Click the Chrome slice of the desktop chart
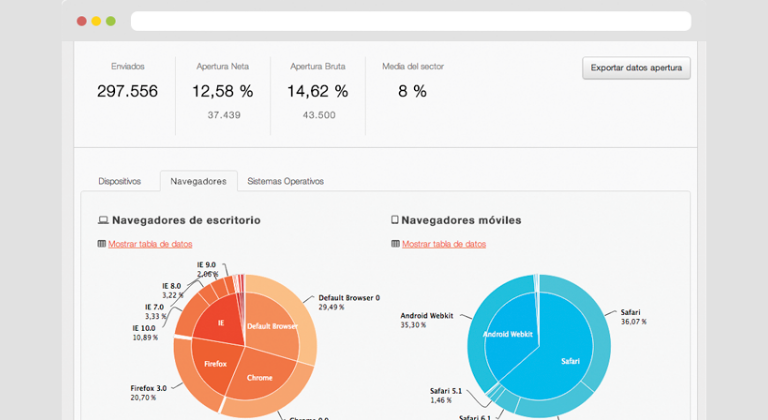The width and height of the screenshot is (768, 420). (x=259, y=378)
